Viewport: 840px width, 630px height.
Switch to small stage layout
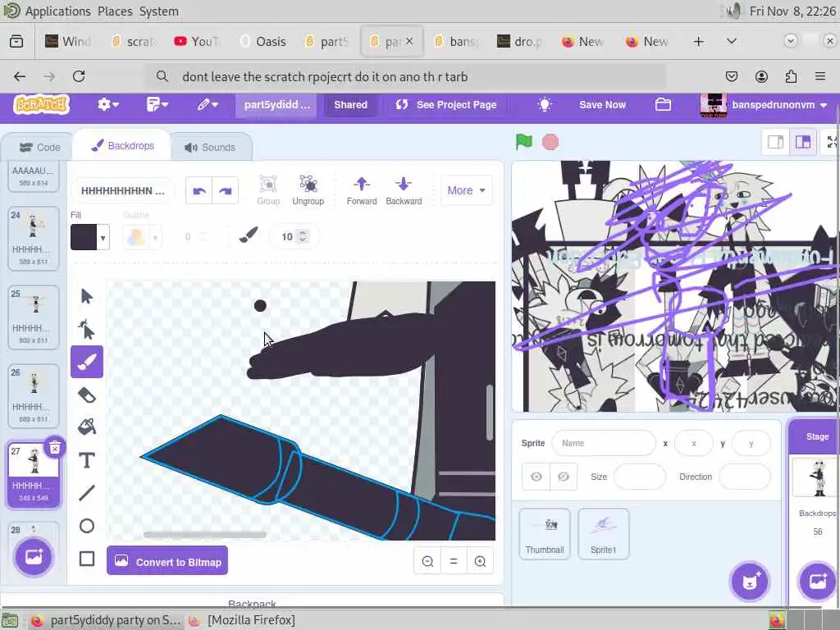pyautogui.click(x=776, y=142)
